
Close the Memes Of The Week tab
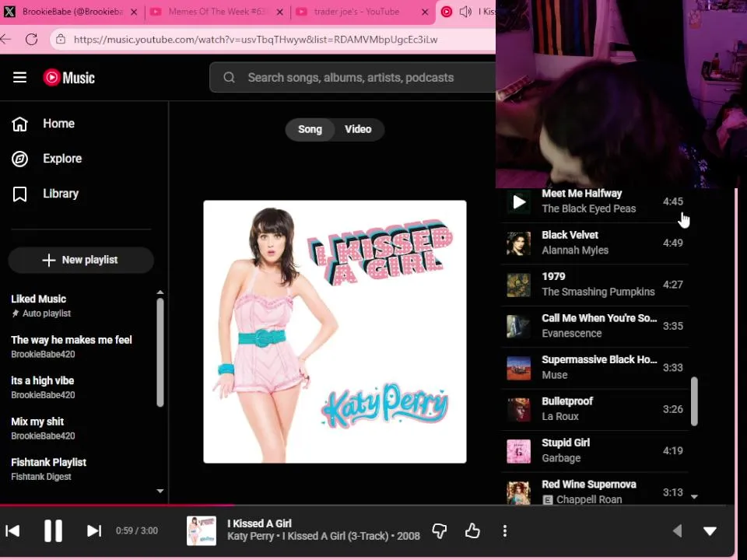point(279,12)
